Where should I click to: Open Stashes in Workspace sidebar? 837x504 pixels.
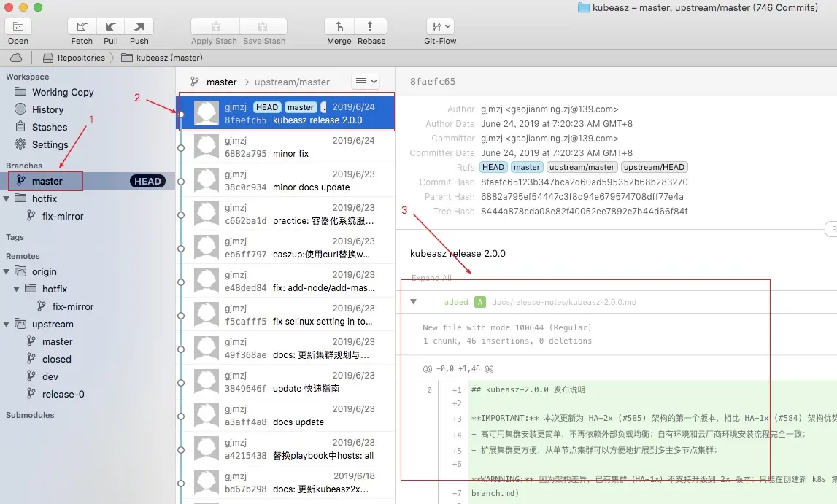click(x=50, y=127)
